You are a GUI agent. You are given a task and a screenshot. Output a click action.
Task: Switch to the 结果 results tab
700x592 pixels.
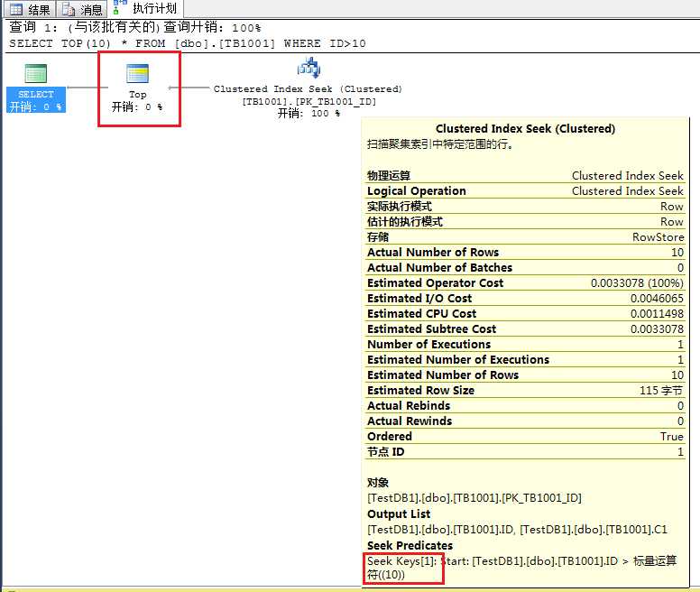(29, 9)
